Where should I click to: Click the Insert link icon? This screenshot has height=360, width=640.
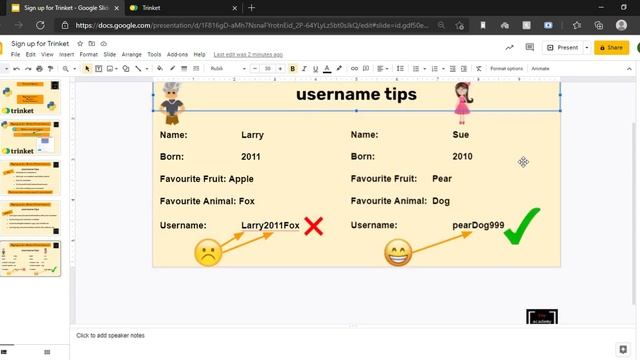coord(354,69)
